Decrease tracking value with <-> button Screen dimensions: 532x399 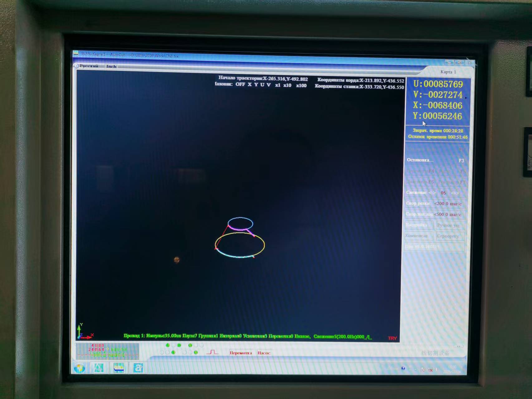432,193
